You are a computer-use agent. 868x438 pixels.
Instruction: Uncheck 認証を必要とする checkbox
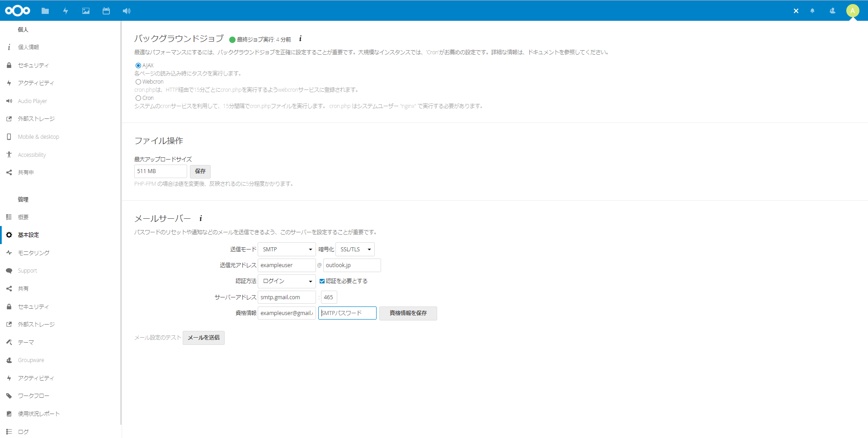(x=322, y=281)
